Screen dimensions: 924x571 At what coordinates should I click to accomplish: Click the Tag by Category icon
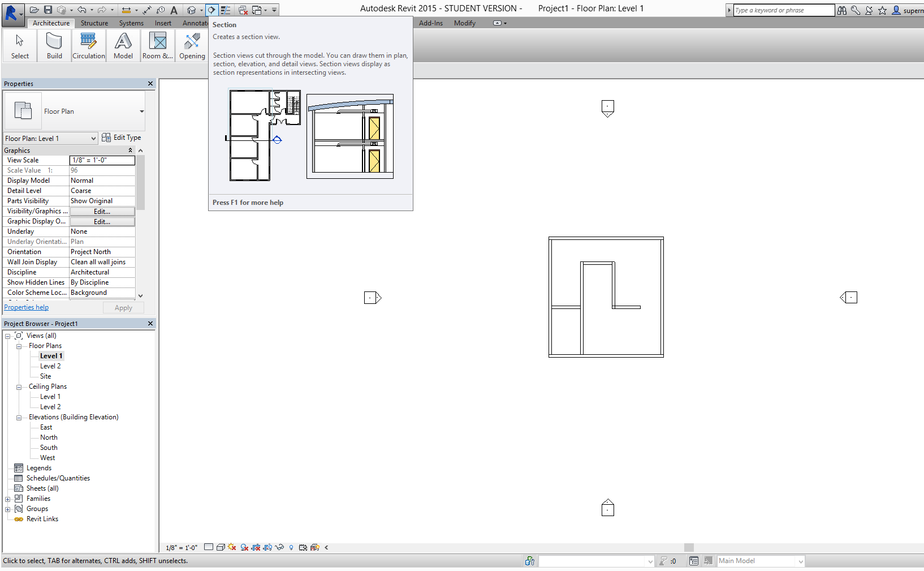[x=161, y=10]
